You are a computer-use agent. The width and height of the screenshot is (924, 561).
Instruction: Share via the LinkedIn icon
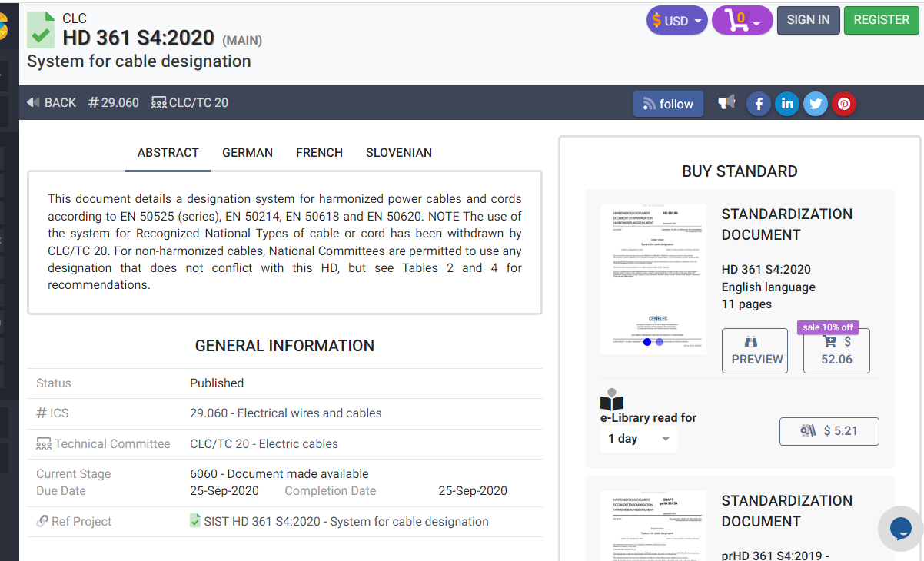(x=786, y=104)
